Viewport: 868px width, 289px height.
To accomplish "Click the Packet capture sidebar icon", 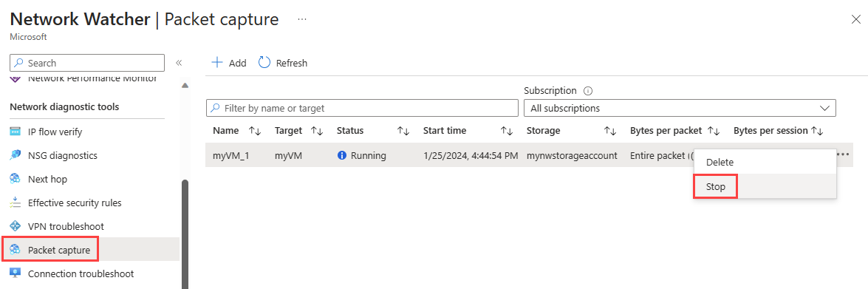I will tap(16, 250).
